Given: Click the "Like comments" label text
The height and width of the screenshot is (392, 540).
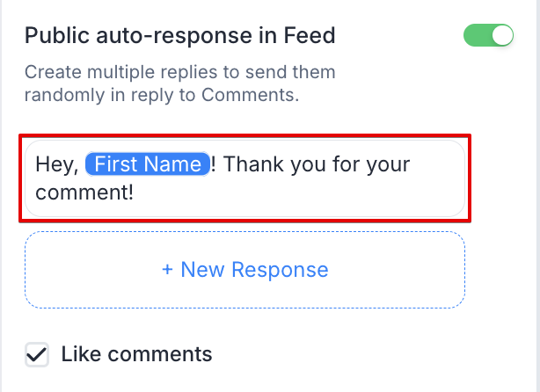Looking at the screenshot, I should click(136, 355).
